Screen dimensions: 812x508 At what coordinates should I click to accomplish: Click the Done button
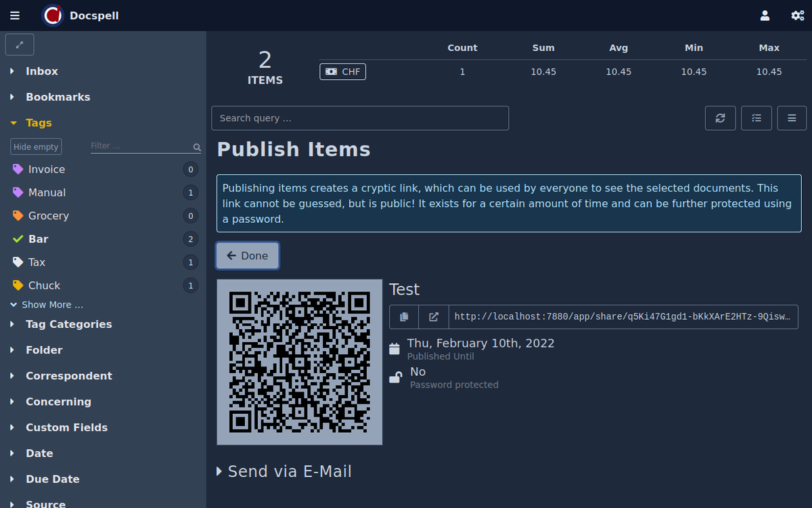tap(248, 256)
